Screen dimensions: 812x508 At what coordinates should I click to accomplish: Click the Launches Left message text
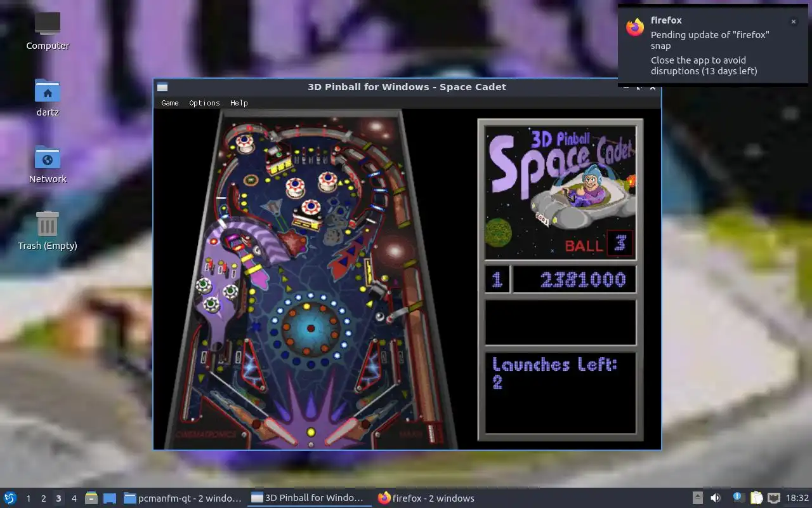coord(554,373)
